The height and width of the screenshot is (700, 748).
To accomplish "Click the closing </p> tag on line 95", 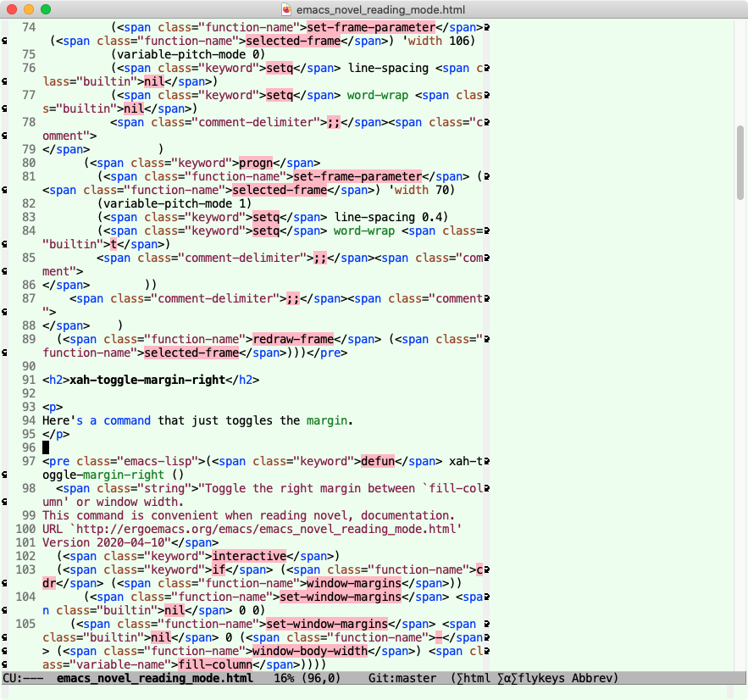I will click(56, 434).
